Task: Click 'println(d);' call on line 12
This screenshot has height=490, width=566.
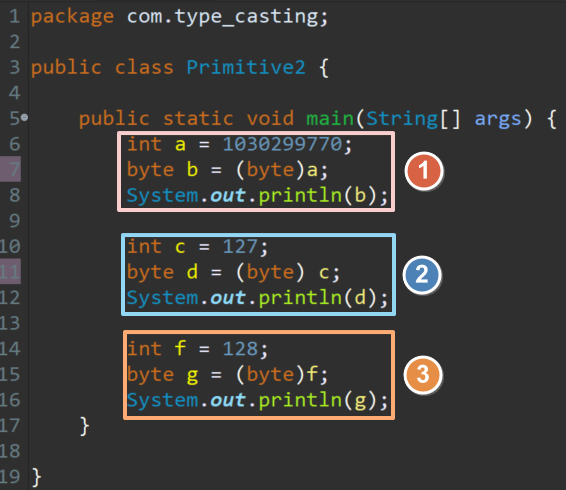Action: [323, 298]
